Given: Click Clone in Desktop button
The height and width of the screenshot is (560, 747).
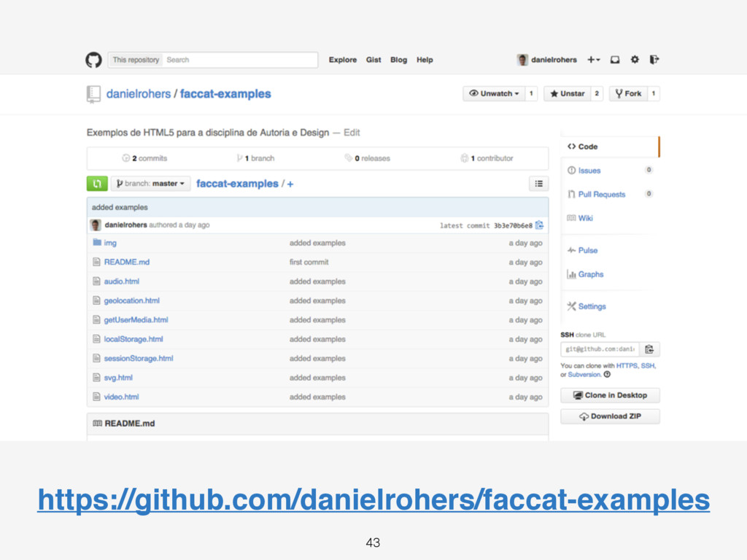Looking at the screenshot, I should [x=611, y=395].
